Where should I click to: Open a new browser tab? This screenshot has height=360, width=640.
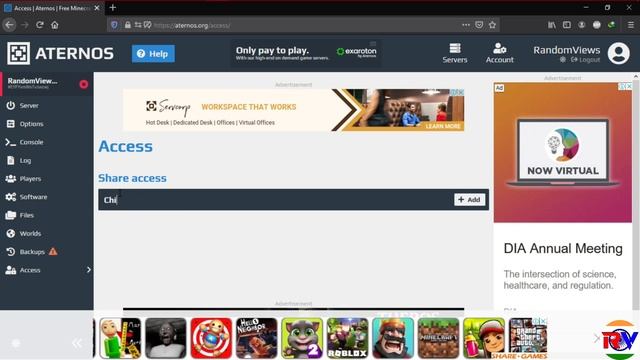[113, 8]
